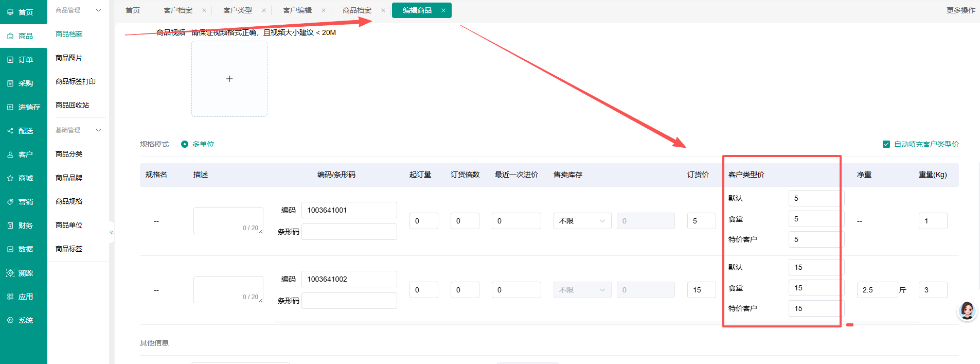Switch to the 客户编辑 tab
This screenshot has height=364, width=980.
(297, 10)
